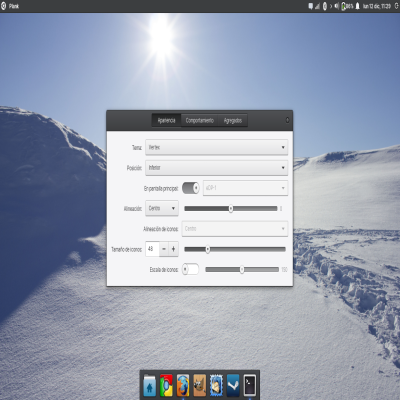This screenshot has height=400, width=400.
Task: Open the Alineación dropdown showing Centro
Action: click(162, 208)
